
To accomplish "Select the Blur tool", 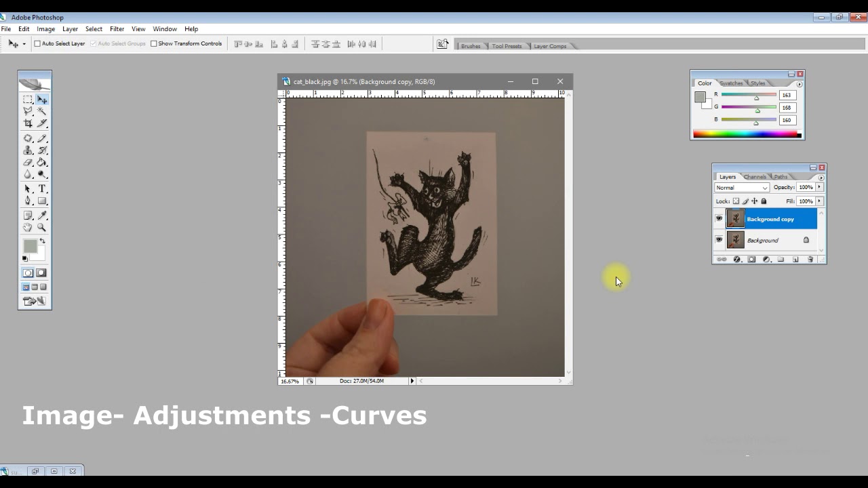I will 28,175.
